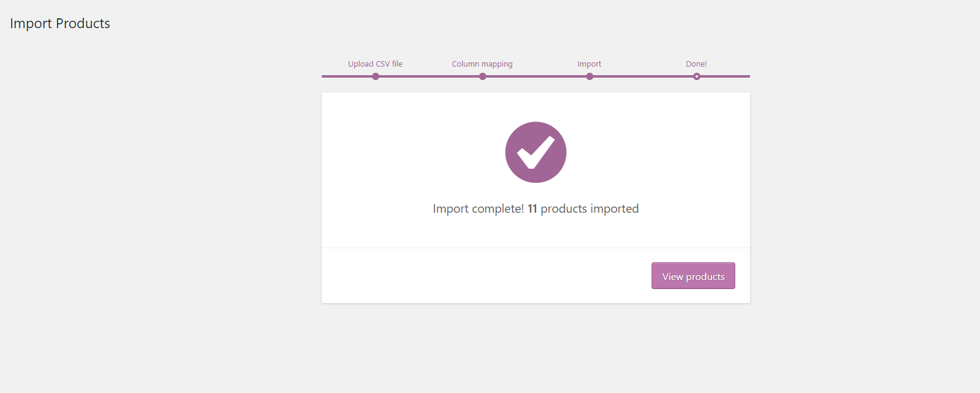Click the Upload CSV file step dot

tap(376, 76)
